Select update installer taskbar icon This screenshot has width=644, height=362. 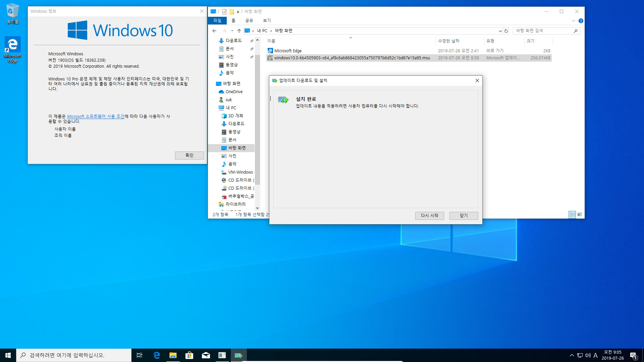point(238,355)
